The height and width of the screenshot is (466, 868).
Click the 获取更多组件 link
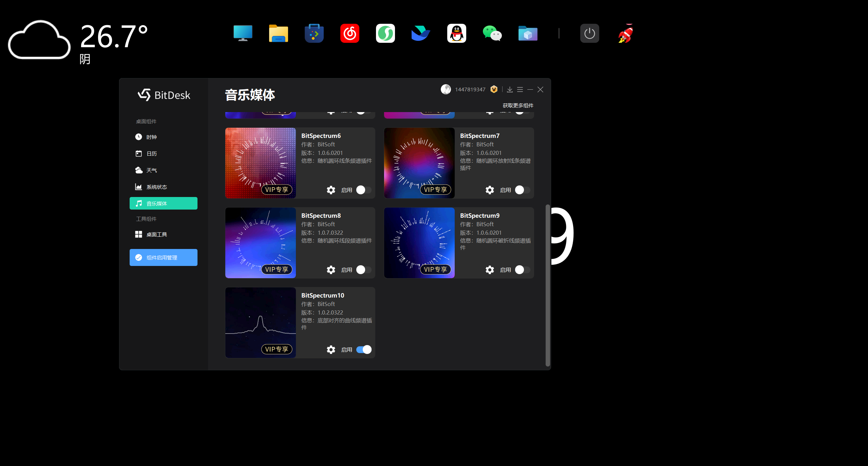tap(518, 105)
